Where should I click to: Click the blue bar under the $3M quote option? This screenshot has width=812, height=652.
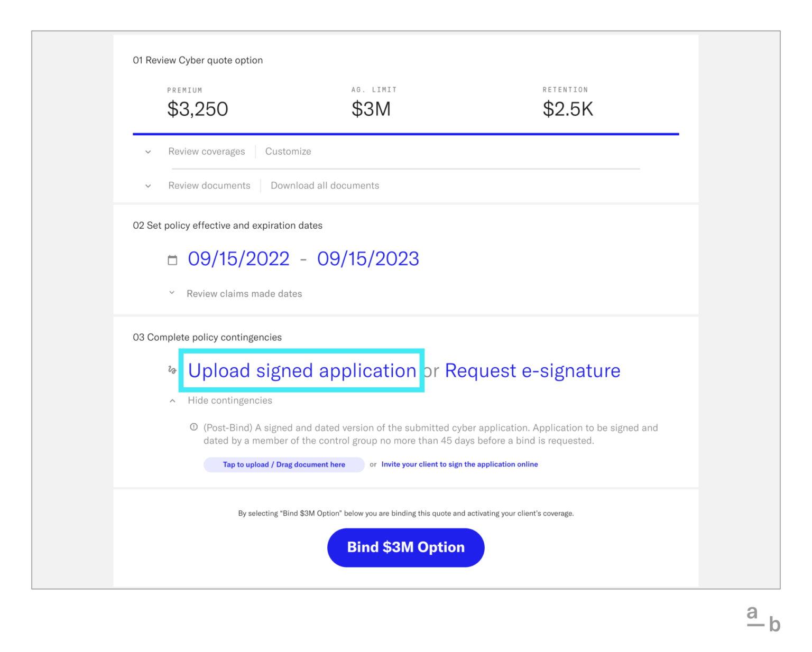click(x=405, y=133)
